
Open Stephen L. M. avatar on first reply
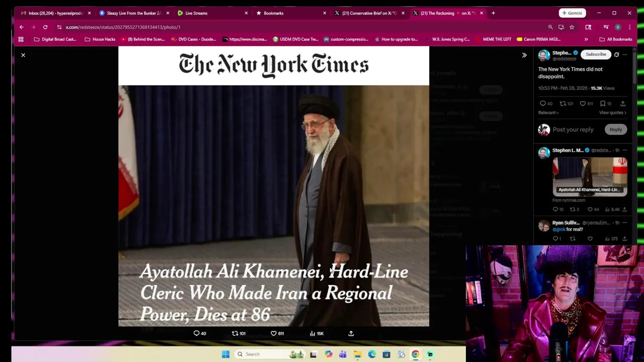(x=544, y=153)
